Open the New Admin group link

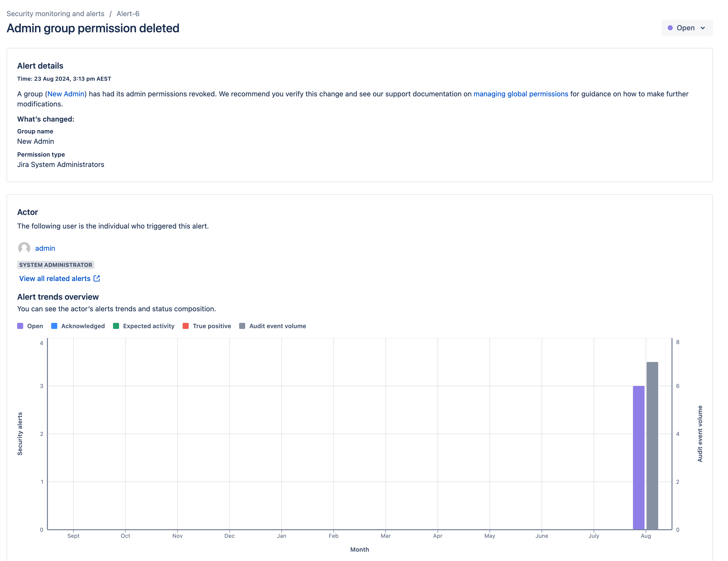point(66,94)
